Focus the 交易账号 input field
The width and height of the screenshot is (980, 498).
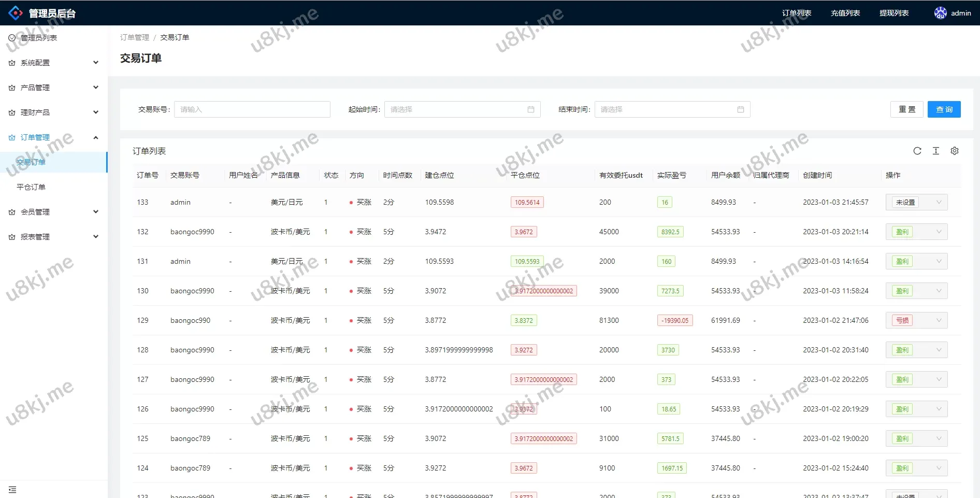(x=252, y=109)
